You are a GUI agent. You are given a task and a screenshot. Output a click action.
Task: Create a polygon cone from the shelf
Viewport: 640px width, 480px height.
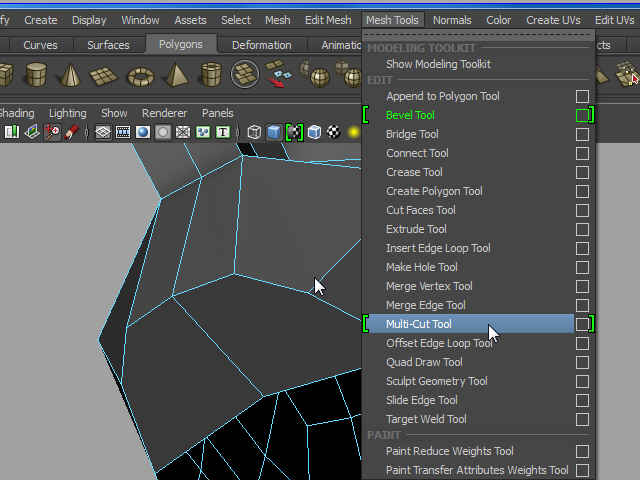(71, 75)
